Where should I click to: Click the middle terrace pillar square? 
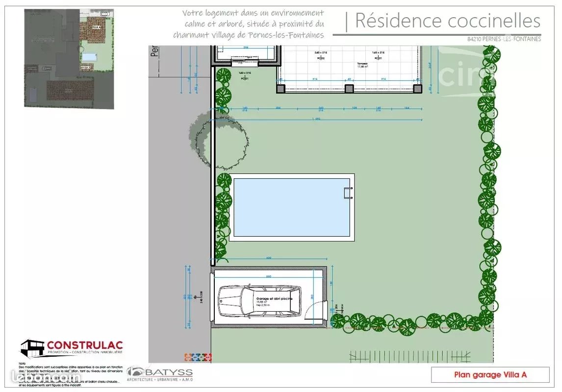[349, 89]
